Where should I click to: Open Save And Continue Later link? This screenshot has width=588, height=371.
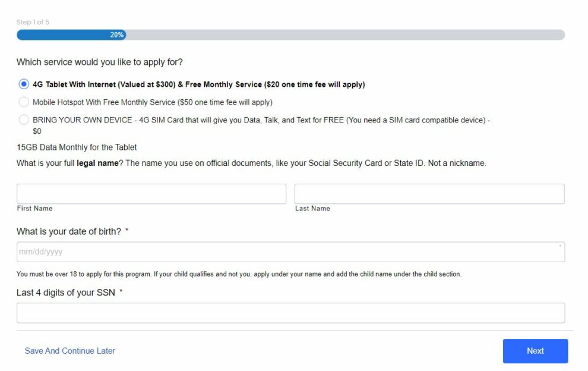tap(69, 351)
